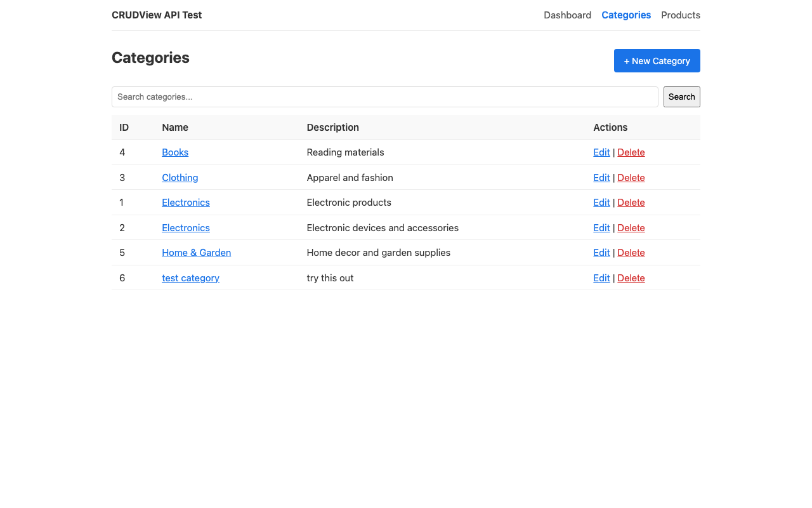Open the Books category

coord(175,152)
